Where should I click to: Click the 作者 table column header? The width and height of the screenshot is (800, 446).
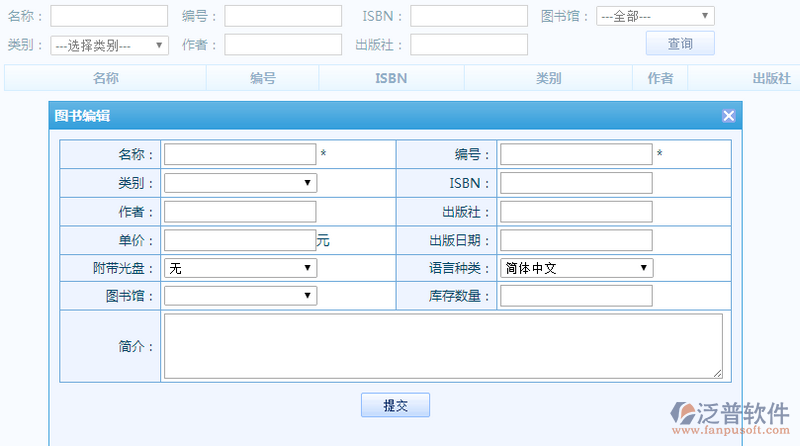point(660,78)
